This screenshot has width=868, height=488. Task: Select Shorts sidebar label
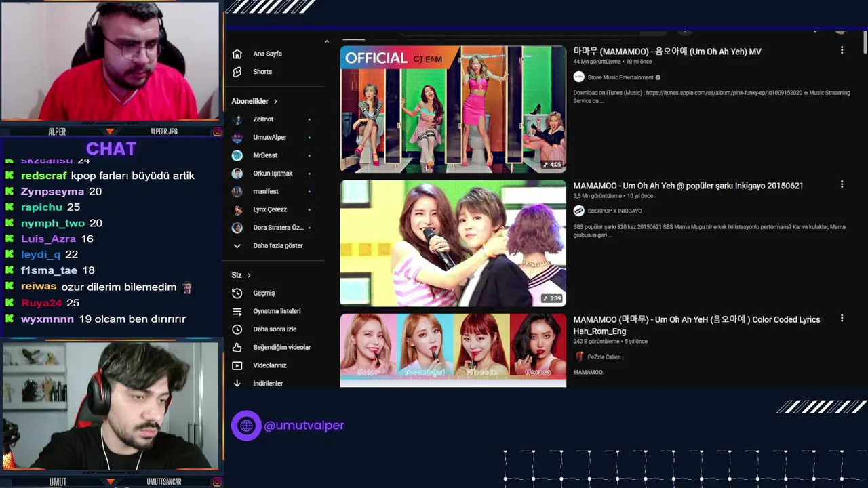(x=262, y=72)
